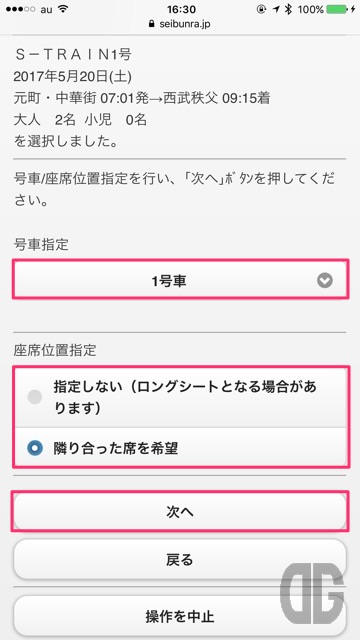Tap the location arrow status icon
Screen dimensions: 360x640
click(276, 10)
